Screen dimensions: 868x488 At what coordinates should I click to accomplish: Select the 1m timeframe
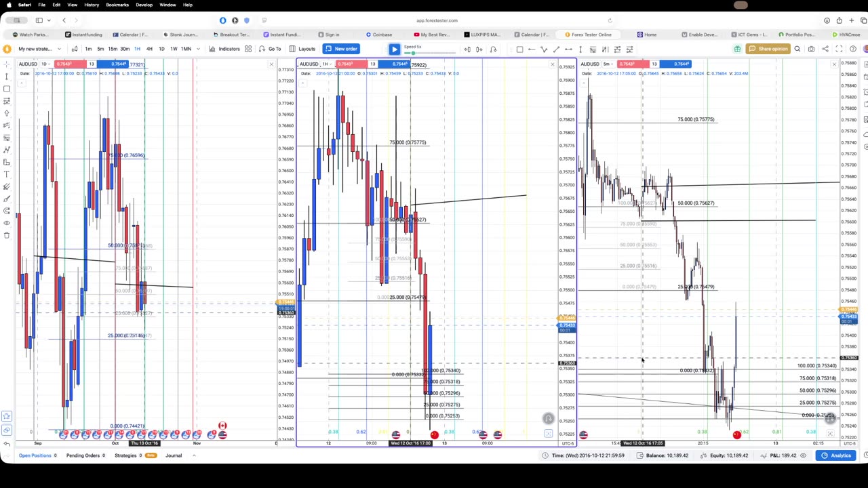[88, 49]
